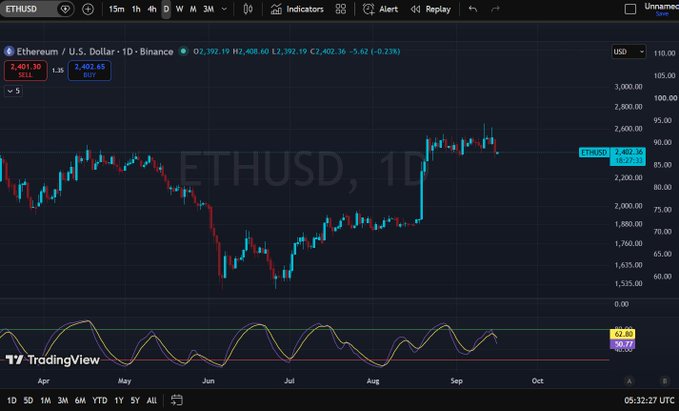
Task: Set the date range to 1Y
Action: pos(119,400)
